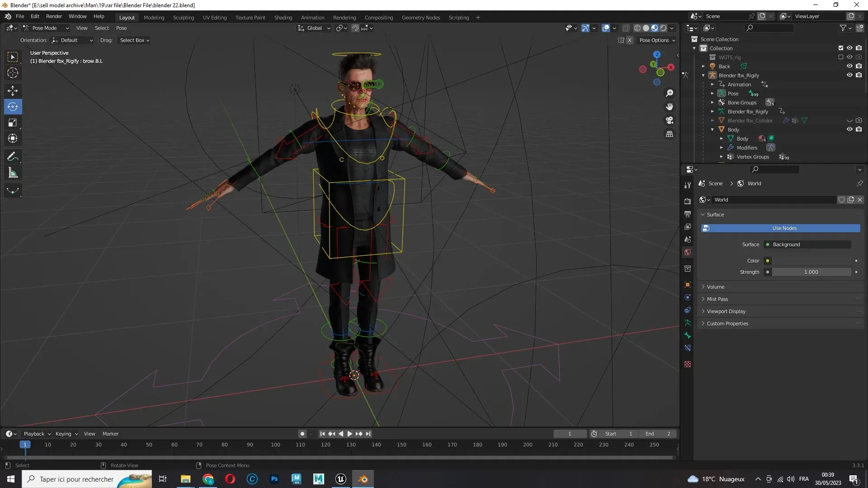Toggle the Collection exclude checkbox
The width and height of the screenshot is (868, 488).
(x=841, y=48)
